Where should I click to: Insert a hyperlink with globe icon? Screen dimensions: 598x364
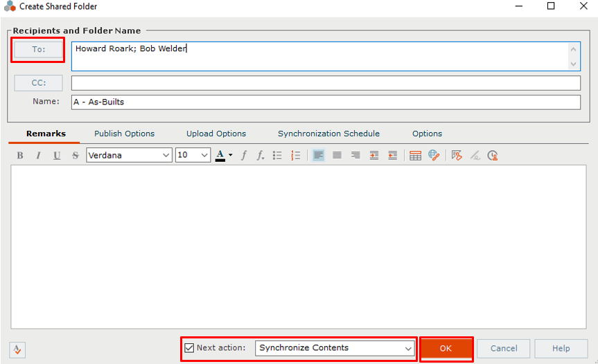(434, 155)
